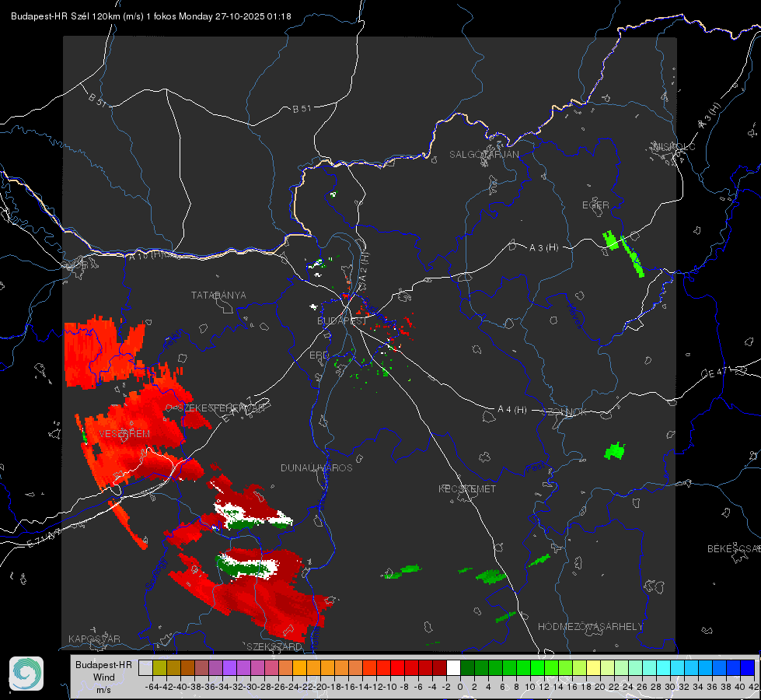Choose the dark green swatch right of 0
Image resolution: width=761 pixels, height=700 pixels.
467,667
